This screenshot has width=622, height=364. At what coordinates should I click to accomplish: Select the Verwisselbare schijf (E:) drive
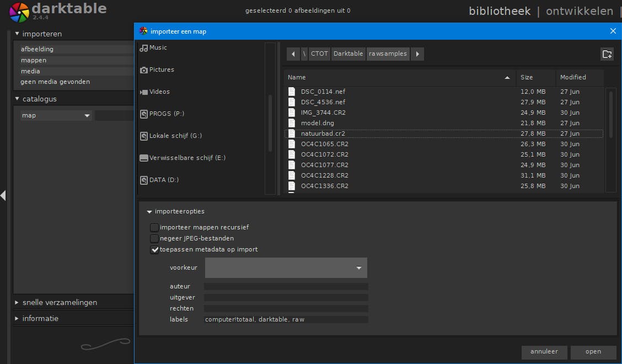pyautogui.click(x=187, y=158)
